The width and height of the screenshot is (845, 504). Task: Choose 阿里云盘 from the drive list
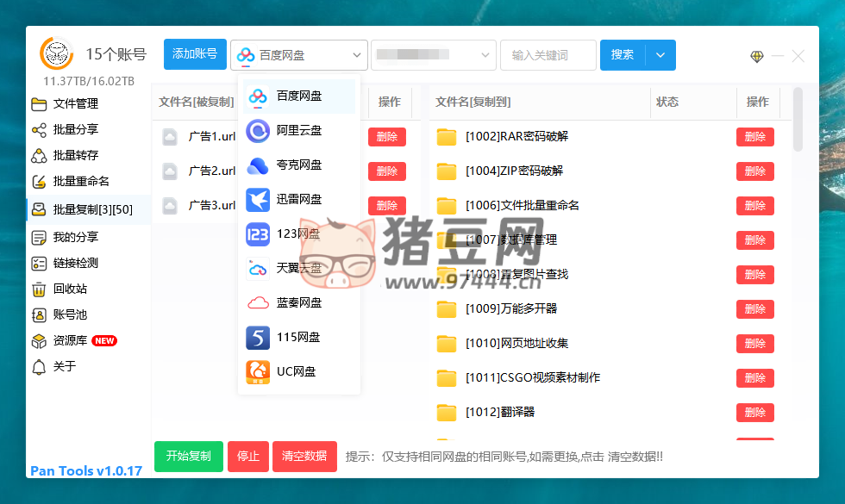(299, 131)
